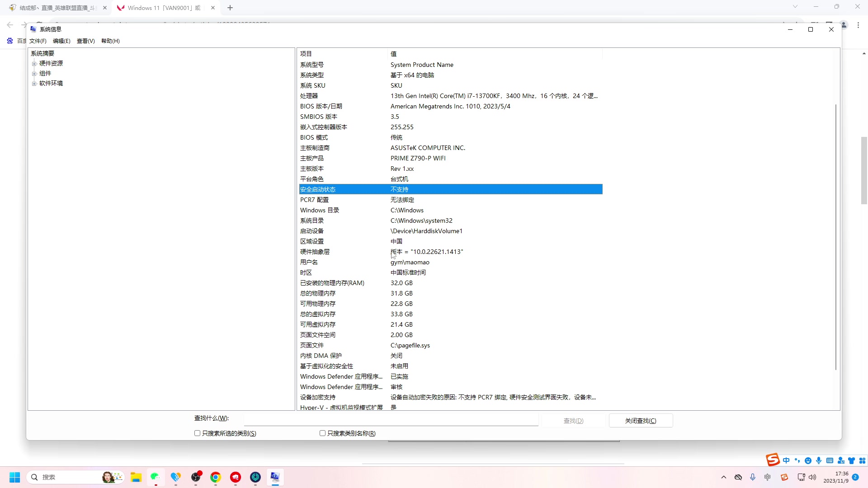
Task: Click the 关闭查找(C) button
Action: point(641,421)
